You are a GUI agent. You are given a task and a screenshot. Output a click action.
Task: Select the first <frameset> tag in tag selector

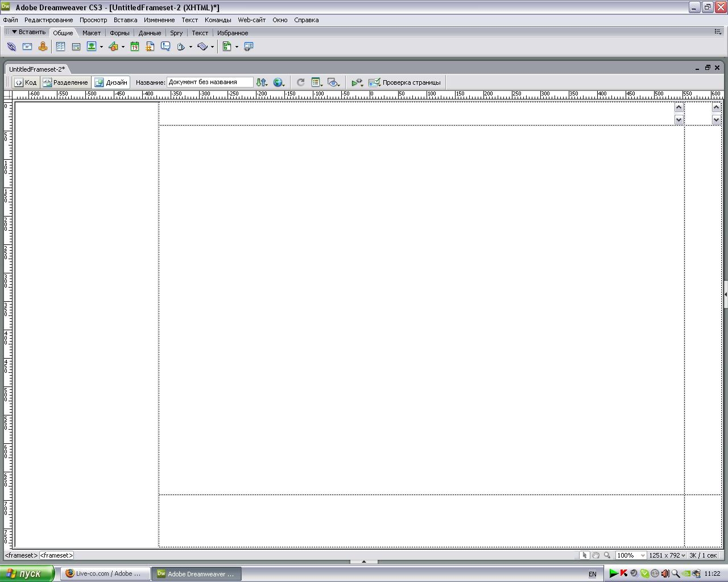21,555
